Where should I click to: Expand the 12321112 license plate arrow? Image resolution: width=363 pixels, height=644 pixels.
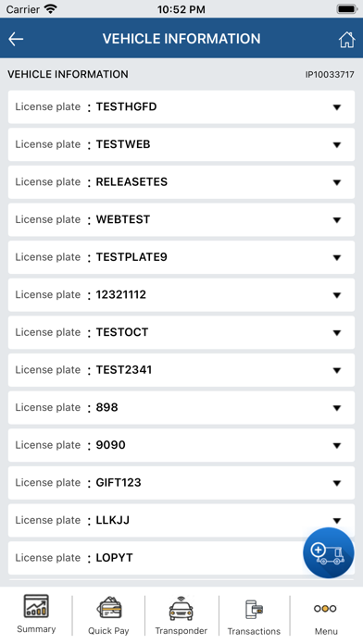point(337,295)
